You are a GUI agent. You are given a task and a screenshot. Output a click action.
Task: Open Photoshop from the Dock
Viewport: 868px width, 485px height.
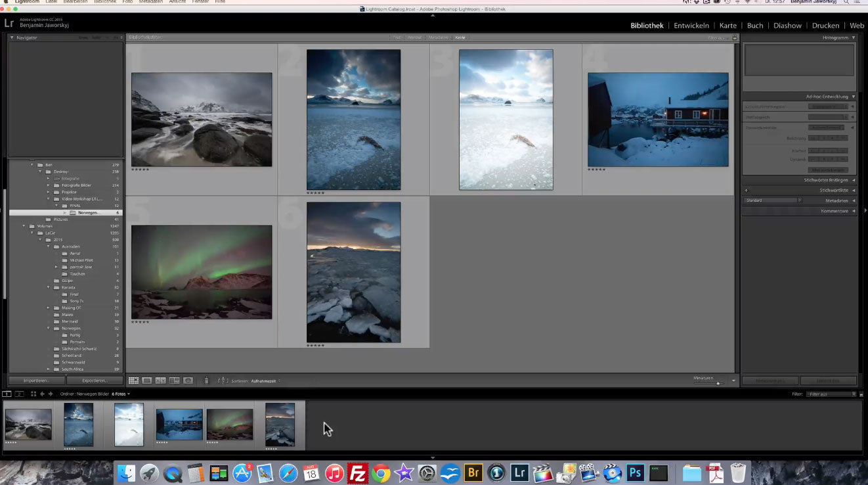coord(635,473)
